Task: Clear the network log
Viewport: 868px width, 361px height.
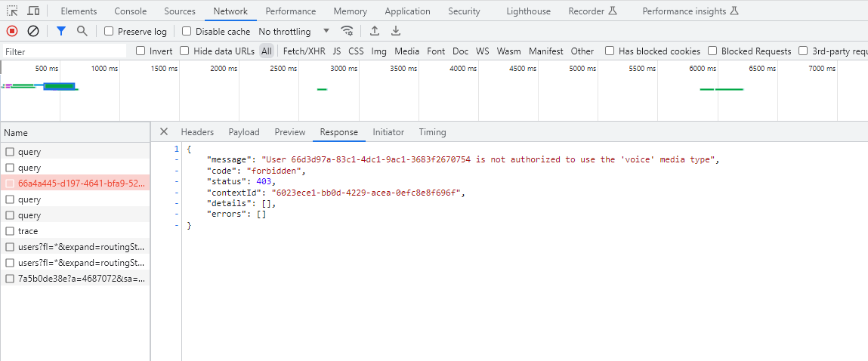Action: [33, 31]
